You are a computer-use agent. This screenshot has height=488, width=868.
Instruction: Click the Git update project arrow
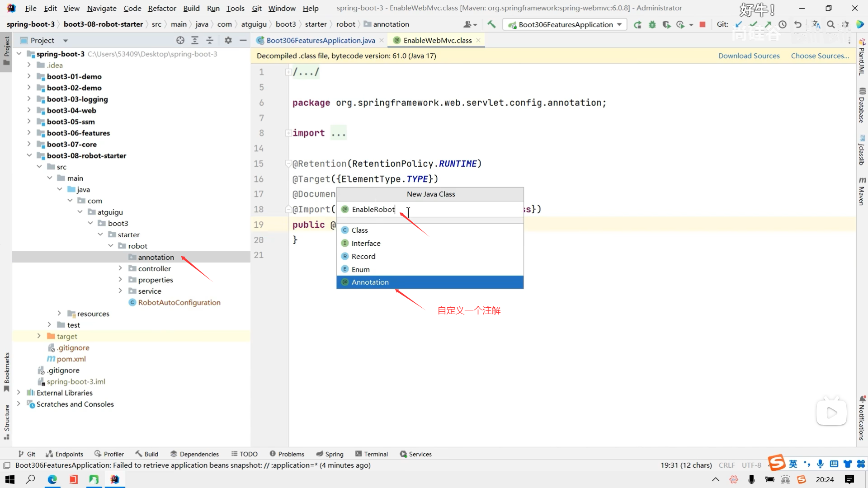(x=739, y=24)
